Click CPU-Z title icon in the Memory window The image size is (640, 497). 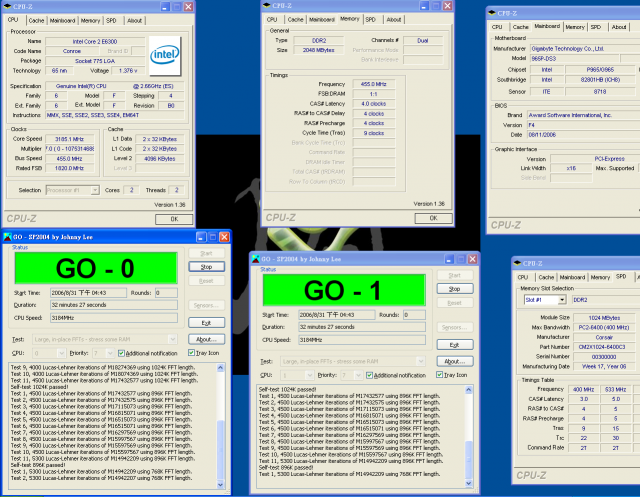267,6
